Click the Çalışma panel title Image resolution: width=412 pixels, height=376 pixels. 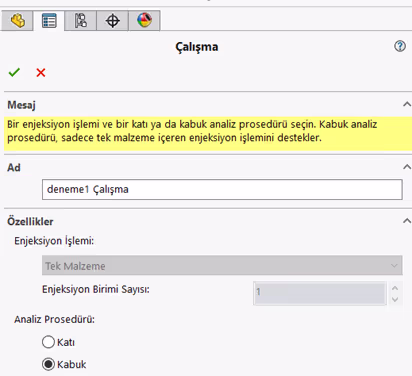(x=197, y=47)
